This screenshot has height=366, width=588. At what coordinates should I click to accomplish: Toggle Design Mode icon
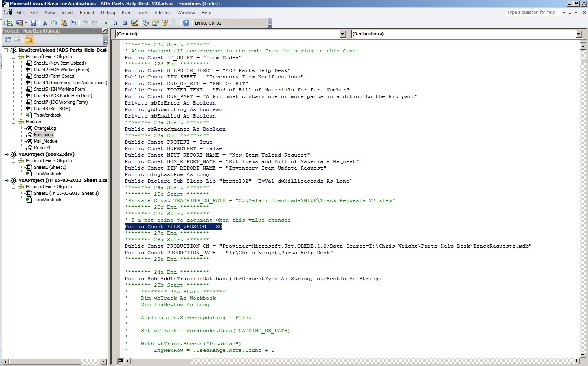(x=134, y=23)
